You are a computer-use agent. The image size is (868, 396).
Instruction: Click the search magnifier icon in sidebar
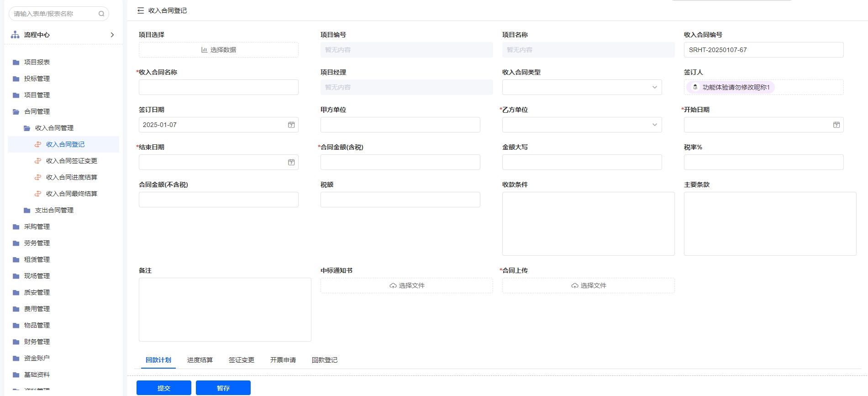[101, 14]
